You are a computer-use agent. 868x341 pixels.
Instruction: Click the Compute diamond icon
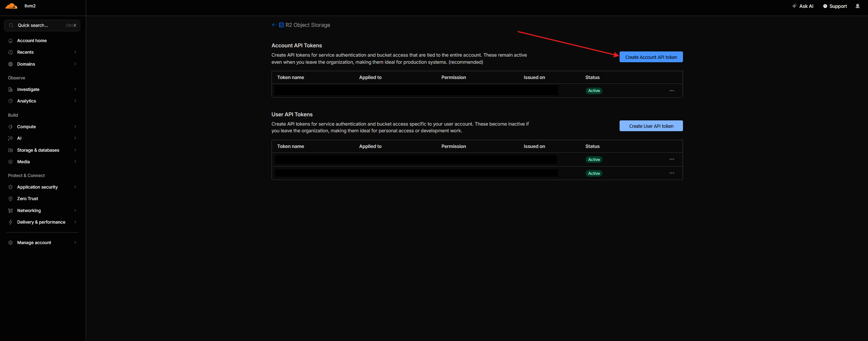tap(10, 127)
